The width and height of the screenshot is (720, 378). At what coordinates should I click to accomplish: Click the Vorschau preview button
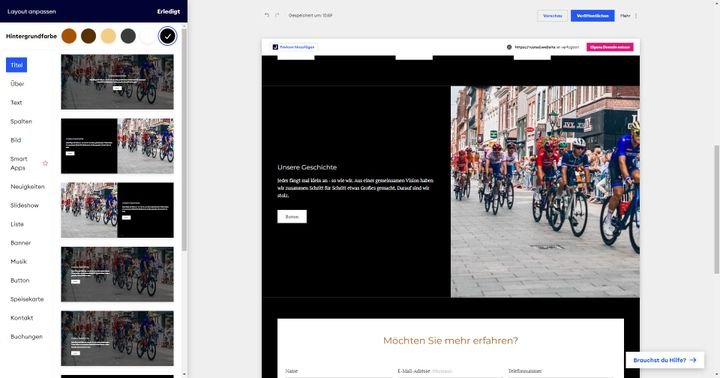552,16
